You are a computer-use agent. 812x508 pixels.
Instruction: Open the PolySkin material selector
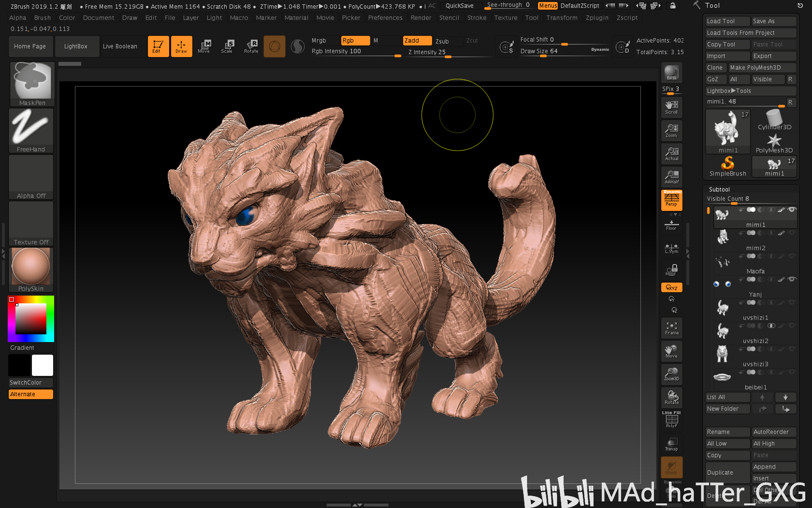pos(31,270)
